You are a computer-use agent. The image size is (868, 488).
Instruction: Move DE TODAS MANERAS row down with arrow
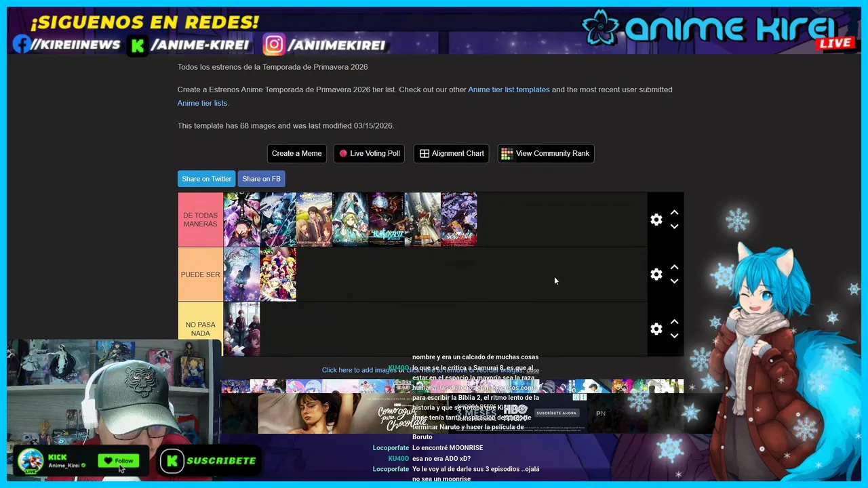(x=674, y=226)
